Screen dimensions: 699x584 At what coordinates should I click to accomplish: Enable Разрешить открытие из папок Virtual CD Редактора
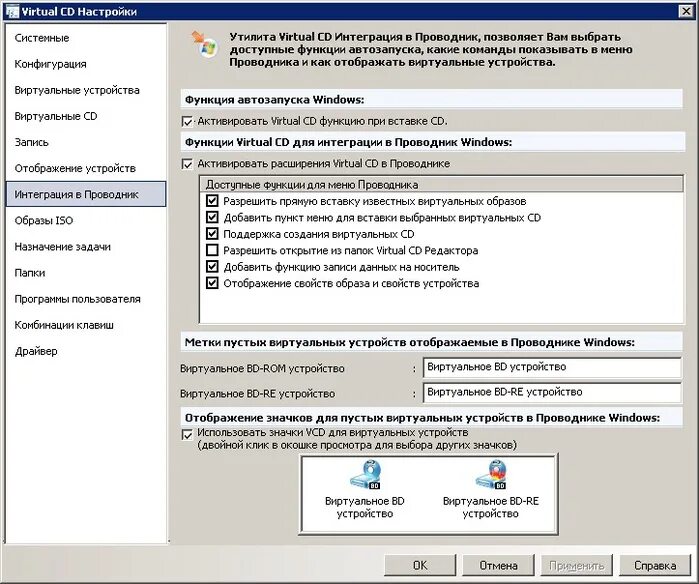point(212,250)
